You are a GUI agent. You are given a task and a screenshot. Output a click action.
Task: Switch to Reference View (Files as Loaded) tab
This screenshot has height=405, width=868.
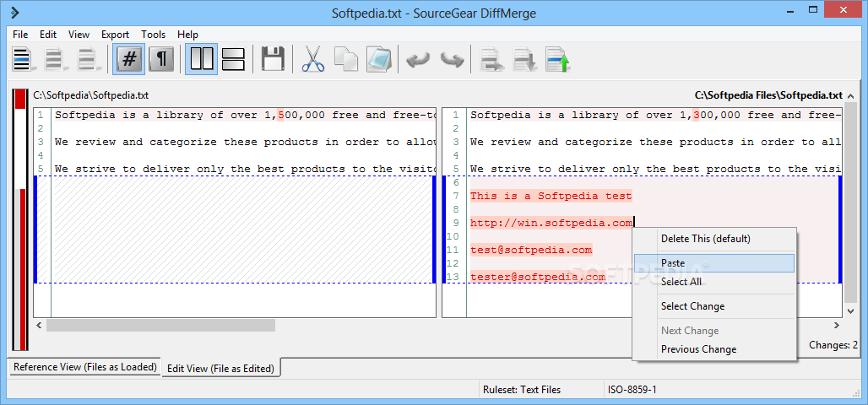[84, 367]
